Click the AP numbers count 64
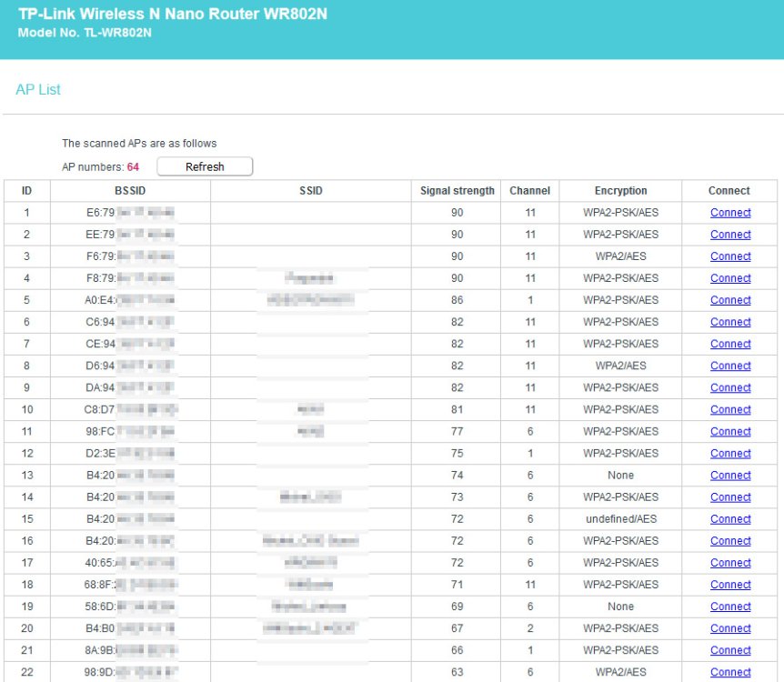784x682 pixels. [133, 167]
